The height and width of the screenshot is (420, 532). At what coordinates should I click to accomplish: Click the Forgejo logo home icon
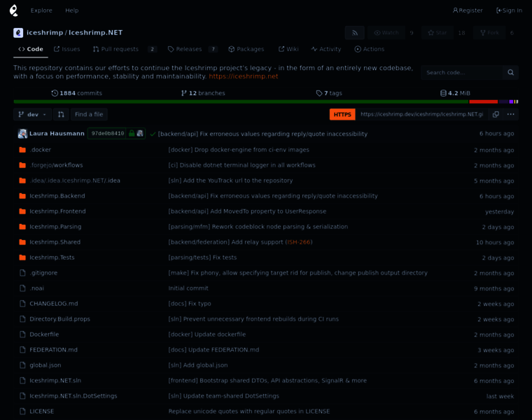(13, 10)
